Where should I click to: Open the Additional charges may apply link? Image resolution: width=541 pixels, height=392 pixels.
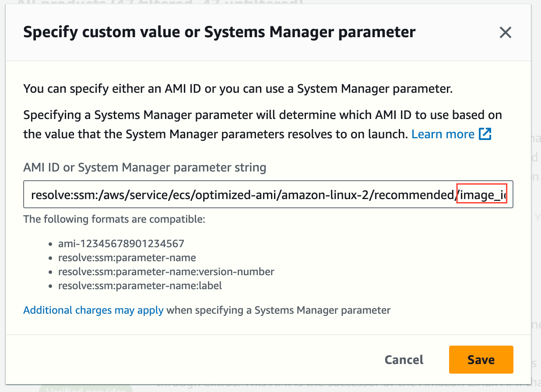tap(93, 310)
